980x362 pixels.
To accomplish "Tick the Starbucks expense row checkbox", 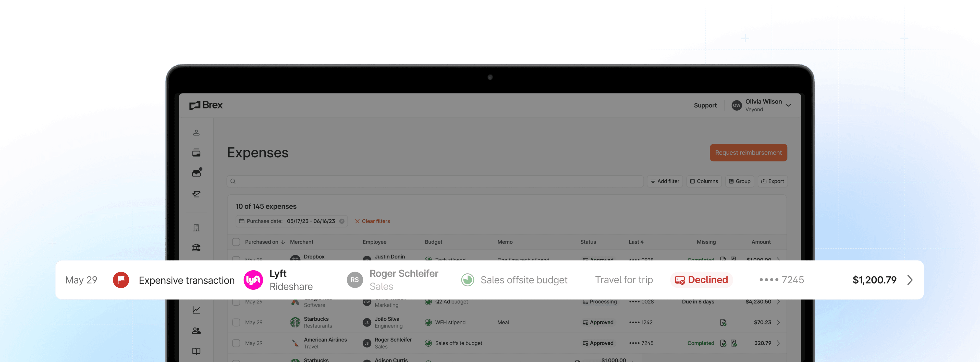I will click(236, 322).
